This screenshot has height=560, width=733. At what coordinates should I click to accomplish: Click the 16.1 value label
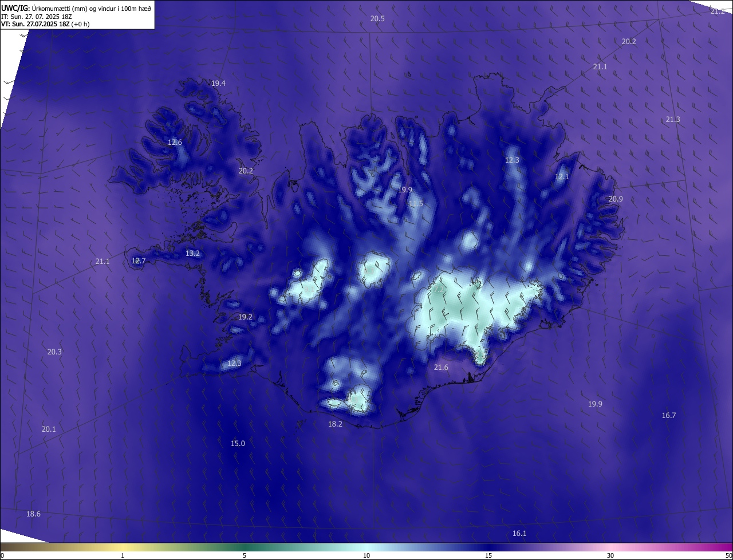(x=519, y=533)
